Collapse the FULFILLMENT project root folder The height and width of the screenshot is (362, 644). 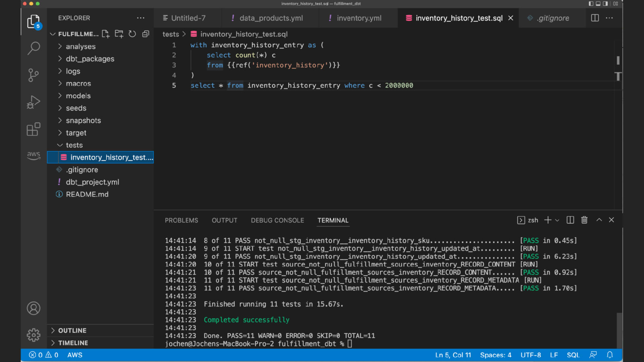point(74,34)
